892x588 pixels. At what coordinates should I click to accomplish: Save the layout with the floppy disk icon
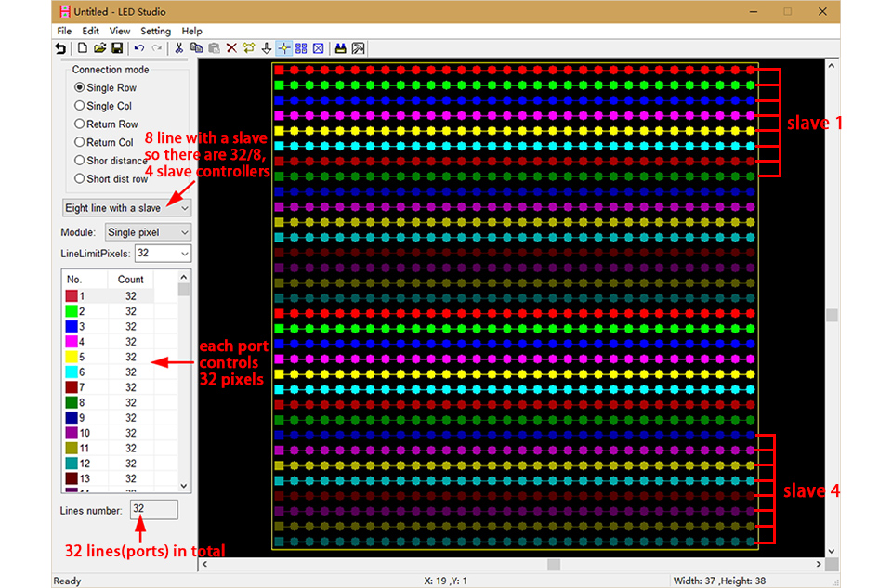pyautogui.click(x=117, y=48)
